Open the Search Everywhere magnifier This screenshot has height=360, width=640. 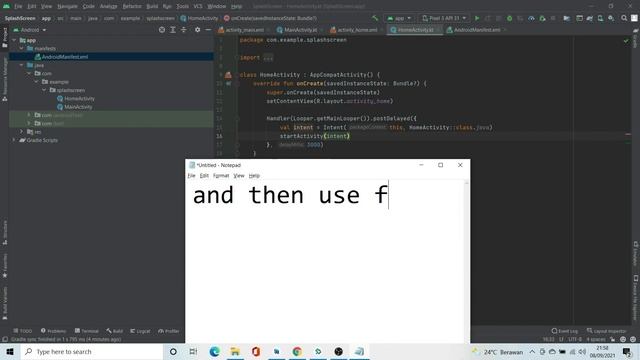click(624, 18)
